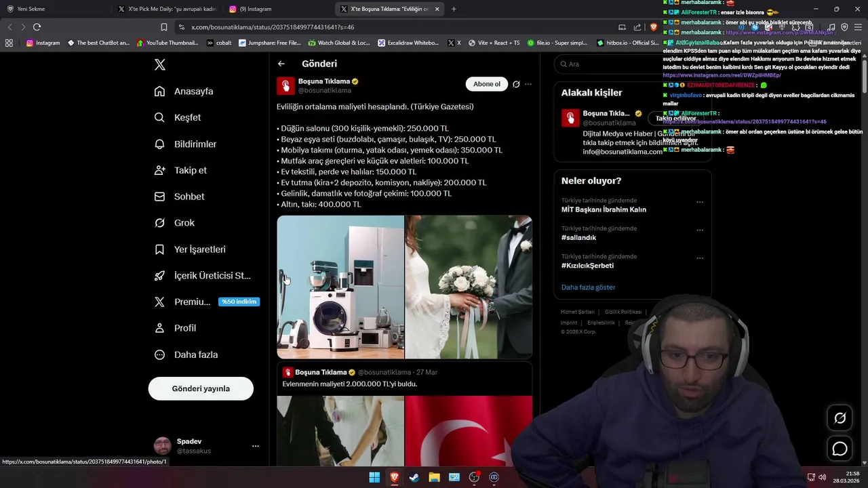Open a new browser tab
868x488 pixels.
pos(454,9)
